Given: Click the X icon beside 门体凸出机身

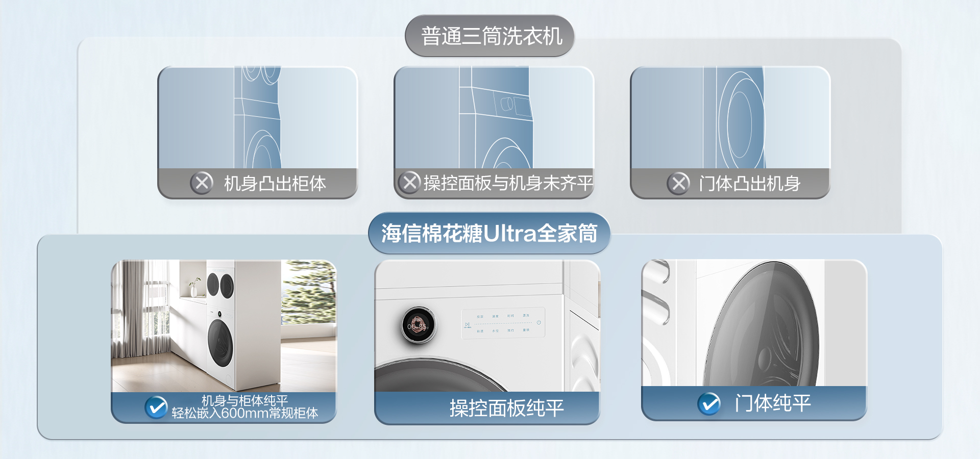Looking at the screenshot, I should [679, 183].
